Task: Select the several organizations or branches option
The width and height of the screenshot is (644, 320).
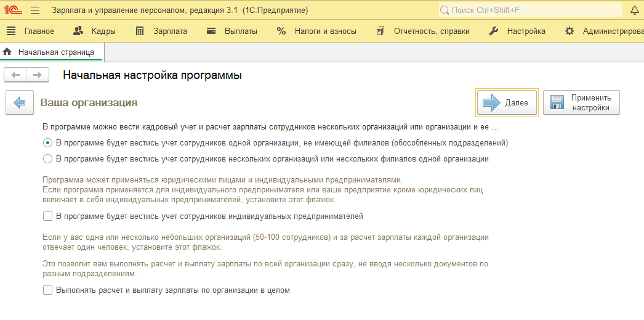Action: coord(266,158)
